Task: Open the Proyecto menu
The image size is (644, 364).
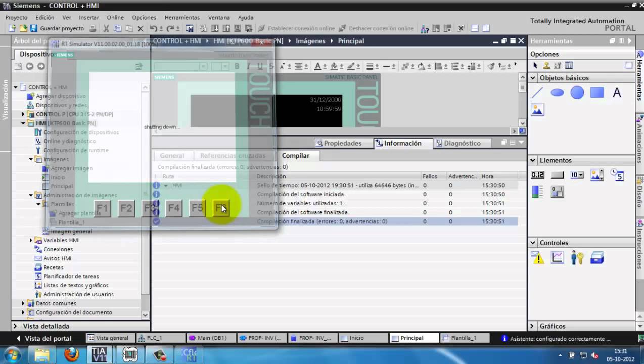Action: [17, 17]
